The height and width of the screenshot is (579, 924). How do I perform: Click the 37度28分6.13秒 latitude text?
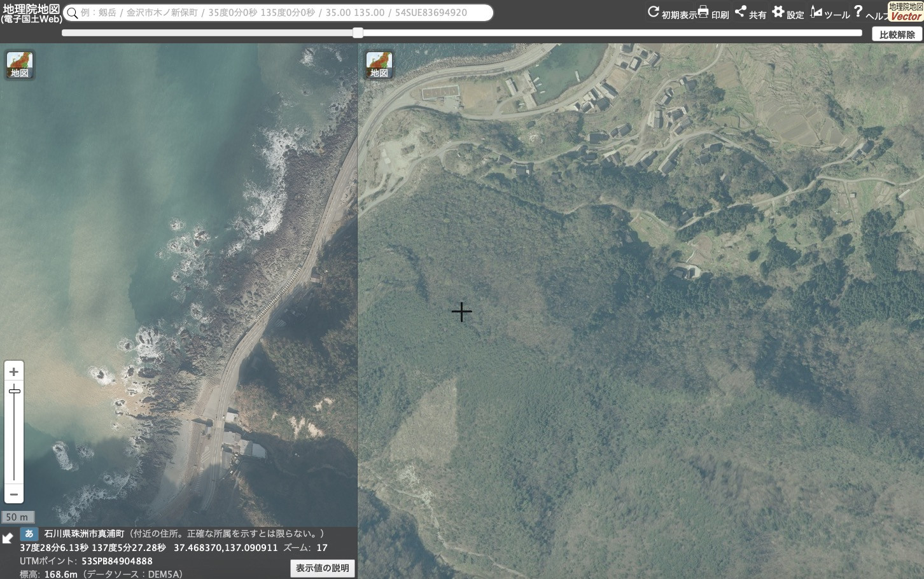point(54,548)
